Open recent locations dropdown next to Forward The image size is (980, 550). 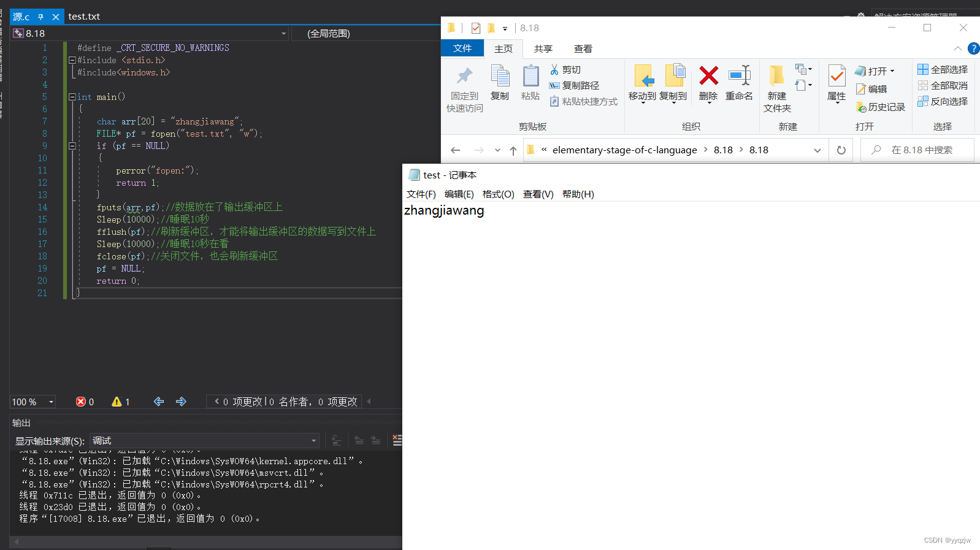497,150
